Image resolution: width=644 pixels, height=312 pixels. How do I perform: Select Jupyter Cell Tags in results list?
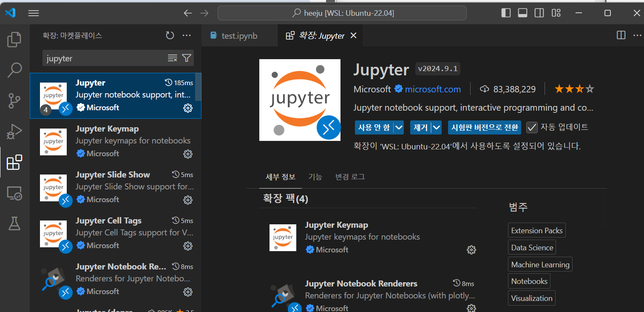click(115, 234)
